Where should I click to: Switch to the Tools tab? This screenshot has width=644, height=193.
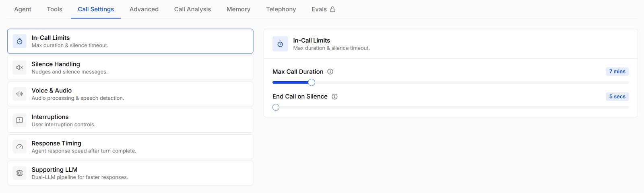[54, 9]
